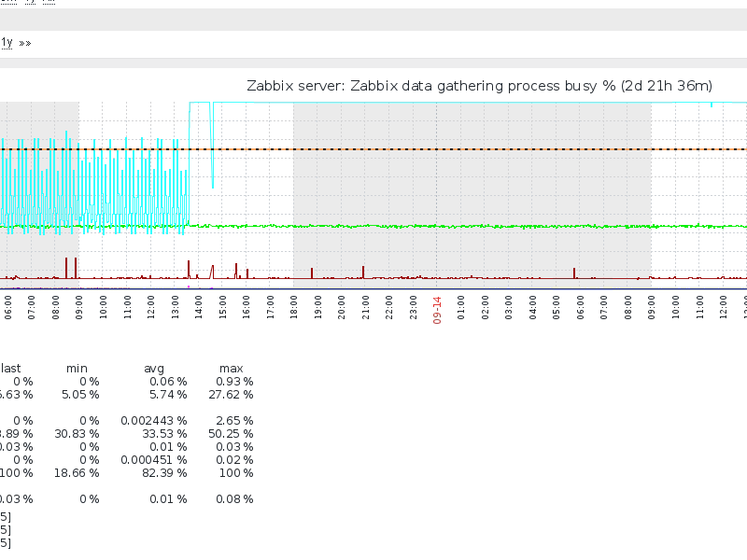Click the 18:00 time axis label
The width and height of the screenshot is (747, 560).
(x=294, y=307)
